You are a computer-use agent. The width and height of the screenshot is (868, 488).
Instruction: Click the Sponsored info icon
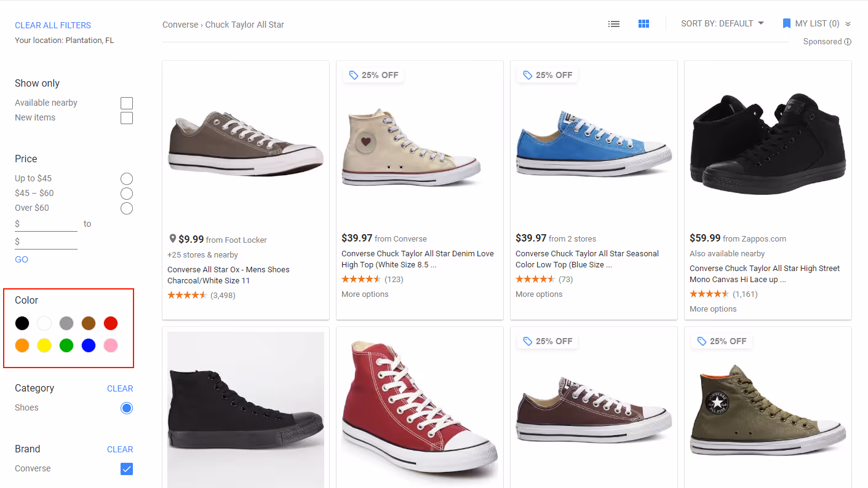(x=848, y=42)
